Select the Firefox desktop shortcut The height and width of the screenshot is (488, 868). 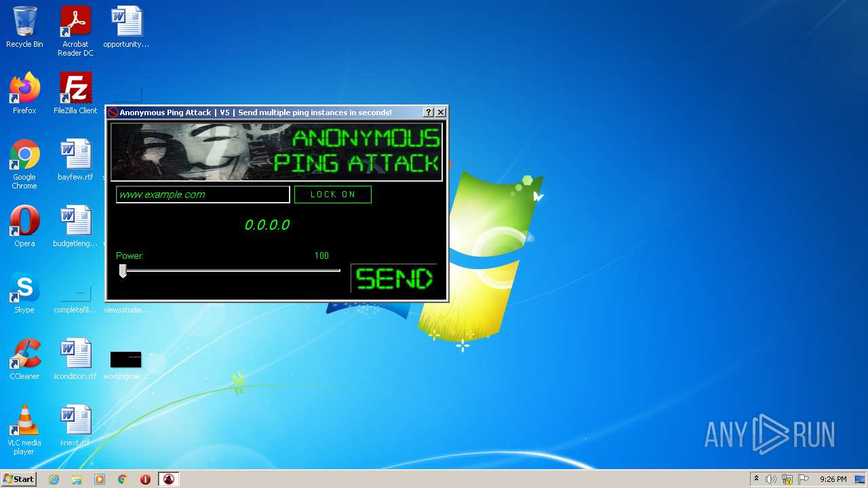(x=24, y=94)
